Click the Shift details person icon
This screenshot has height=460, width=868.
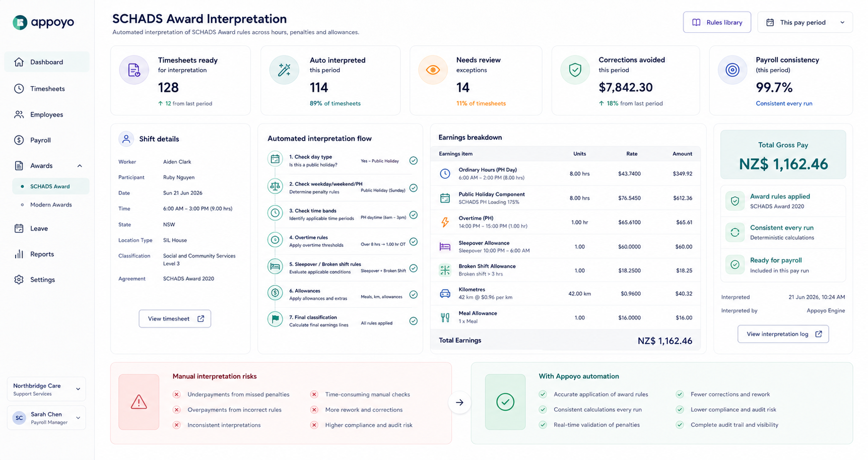tap(126, 139)
